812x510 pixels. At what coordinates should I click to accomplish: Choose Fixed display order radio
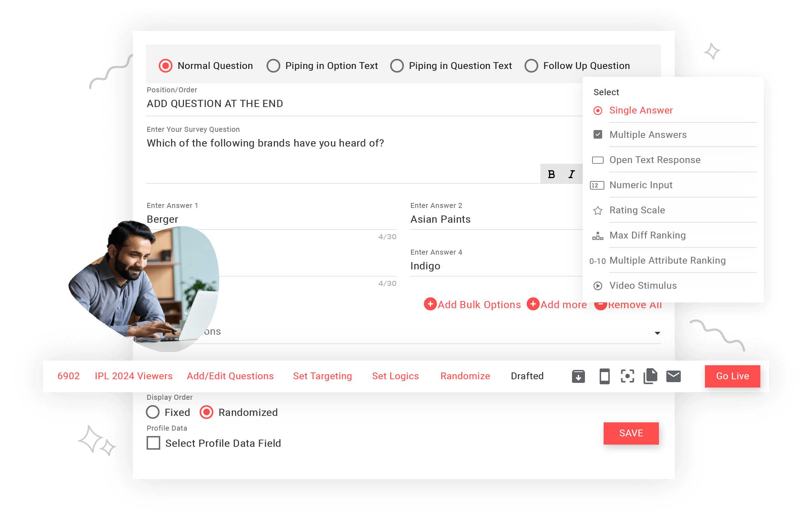coord(153,412)
